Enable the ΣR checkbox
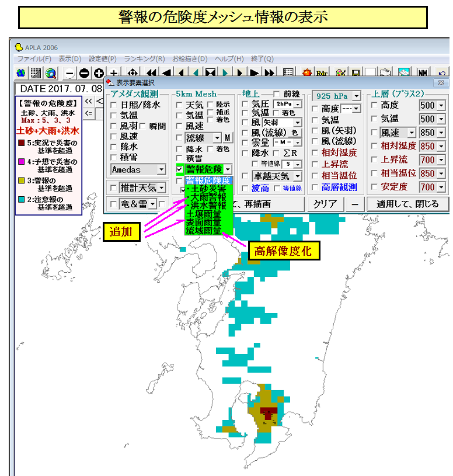This screenshot has width=453, height=476. pyautogui.click(x=276, y=153)
